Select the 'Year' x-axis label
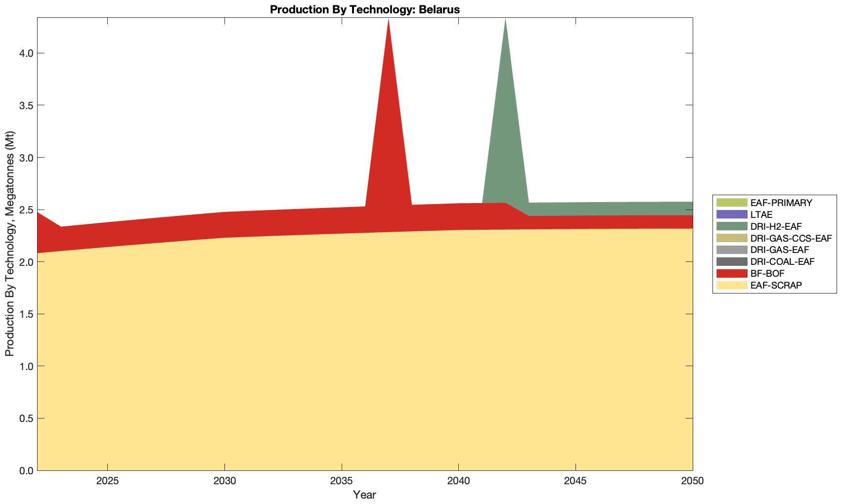 pyautogui.click(x=364, y=495)
